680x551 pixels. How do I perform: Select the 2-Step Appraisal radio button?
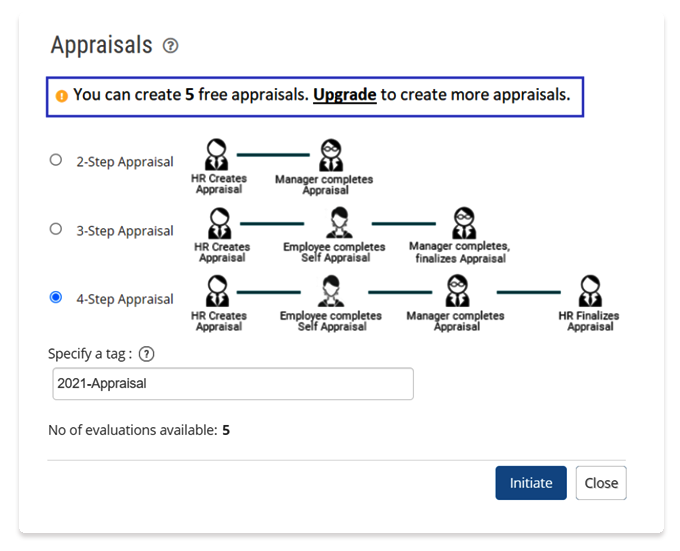[56, 160]
